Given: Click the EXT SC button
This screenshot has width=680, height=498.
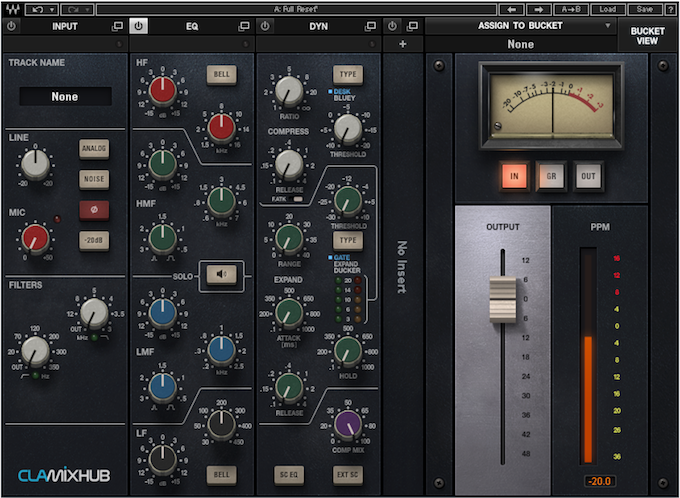Looking at the screenshot, I should [348, 475].
